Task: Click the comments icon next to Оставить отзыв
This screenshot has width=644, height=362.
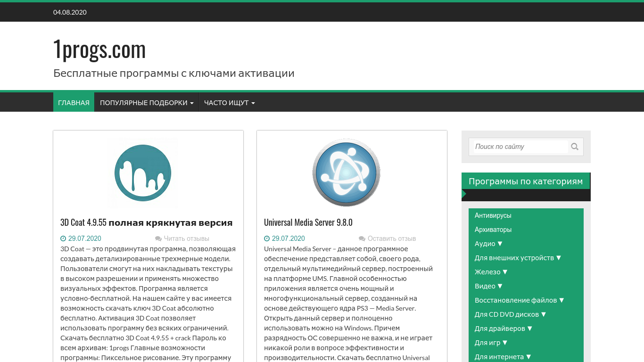Action: (x=362, y=239)
